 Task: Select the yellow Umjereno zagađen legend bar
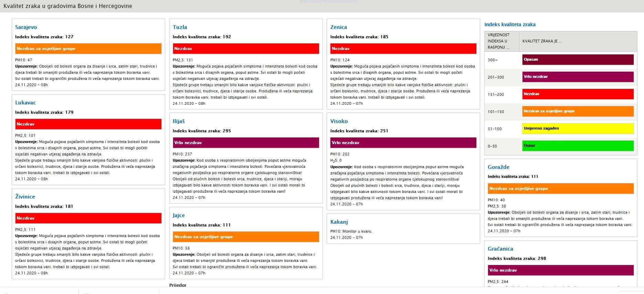tap(578, 129)
